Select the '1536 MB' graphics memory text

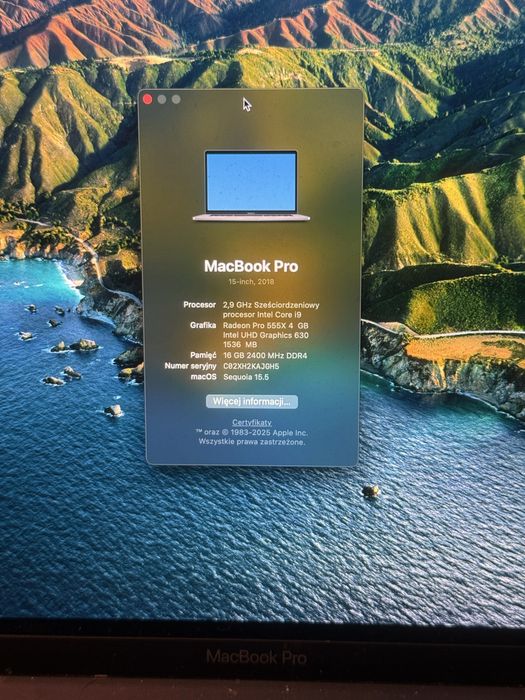(241, 345)
